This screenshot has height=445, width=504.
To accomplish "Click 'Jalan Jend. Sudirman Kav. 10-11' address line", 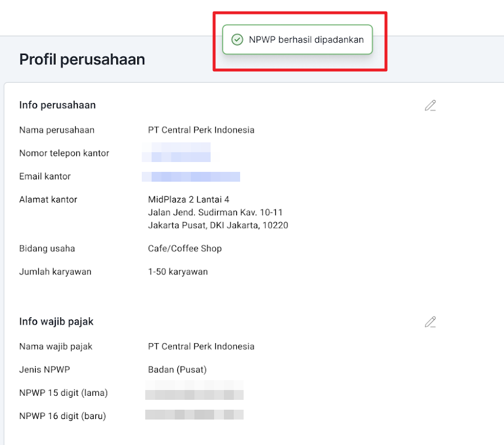I will 215,212.
